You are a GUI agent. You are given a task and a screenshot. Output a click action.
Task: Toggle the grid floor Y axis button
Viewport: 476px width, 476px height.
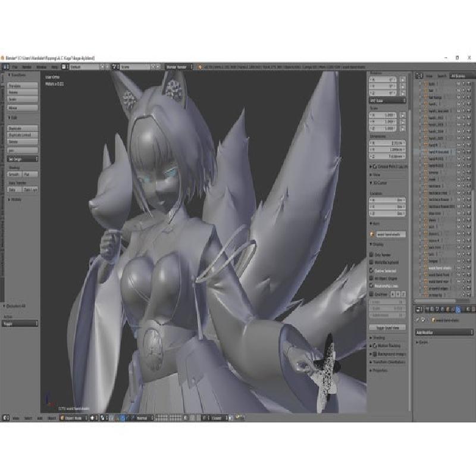click(x=398, y=294)
